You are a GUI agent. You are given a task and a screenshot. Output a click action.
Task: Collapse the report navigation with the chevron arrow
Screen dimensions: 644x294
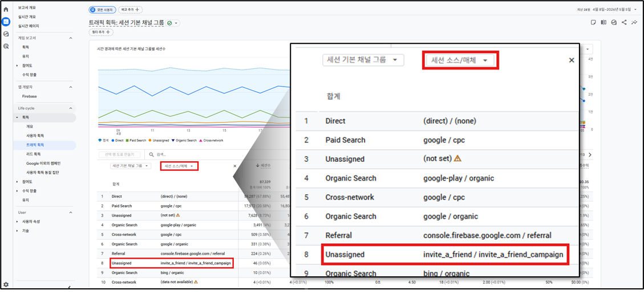pyautogui.click(x=70, y=287)
